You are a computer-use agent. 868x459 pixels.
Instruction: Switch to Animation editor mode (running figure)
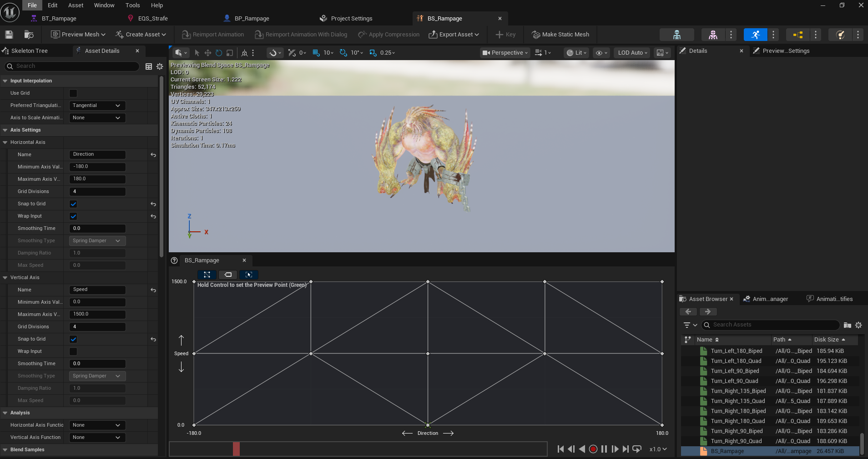[x=756, y=35]
